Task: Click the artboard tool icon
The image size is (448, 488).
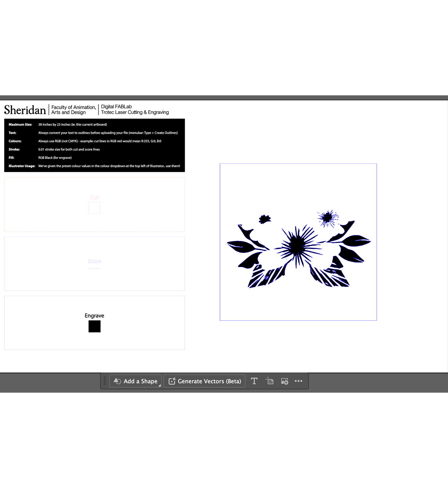Action: coord(269,381)
